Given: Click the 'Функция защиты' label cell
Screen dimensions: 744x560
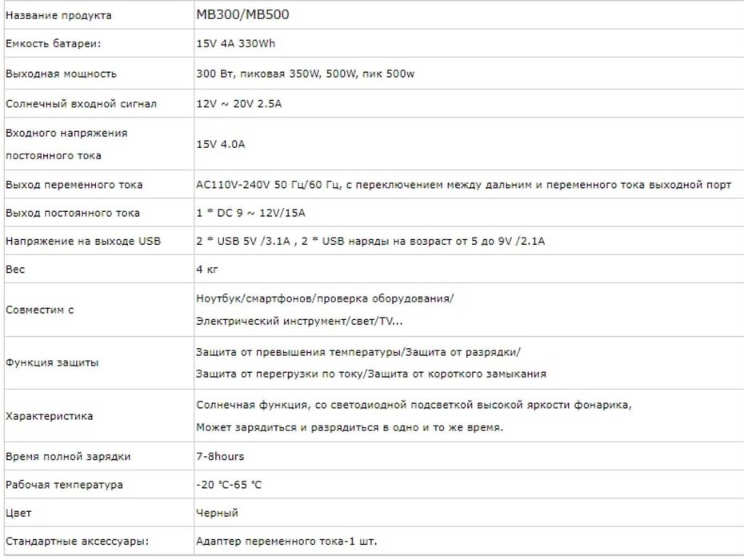Looking at the screenshot, I should pyautogui.click(x=52, y=362).
